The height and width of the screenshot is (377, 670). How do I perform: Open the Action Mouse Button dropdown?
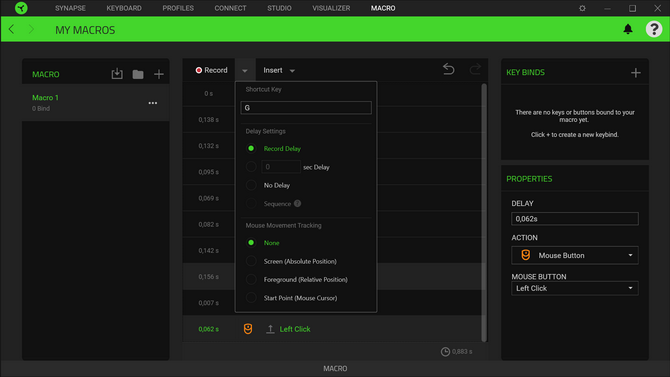pyautogui.click(x=575, y=255)
